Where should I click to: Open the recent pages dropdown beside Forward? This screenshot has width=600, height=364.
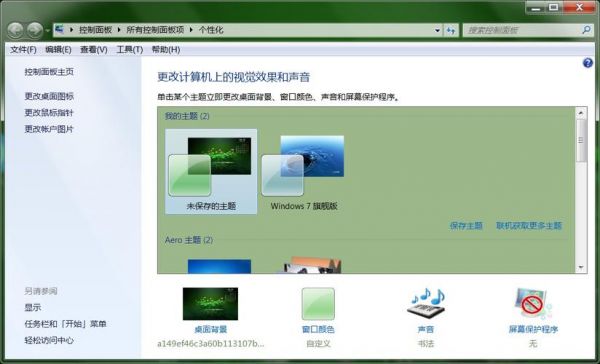click(48, 30)
